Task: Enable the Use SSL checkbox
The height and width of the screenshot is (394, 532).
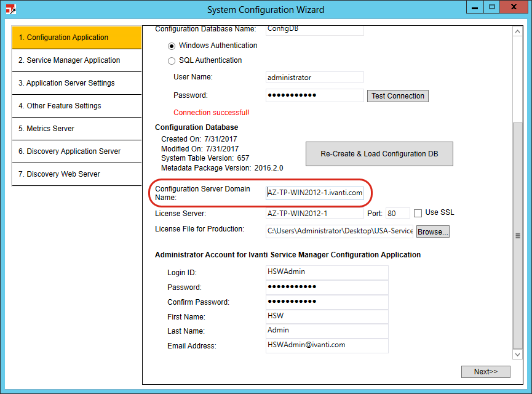Action: 418,213
